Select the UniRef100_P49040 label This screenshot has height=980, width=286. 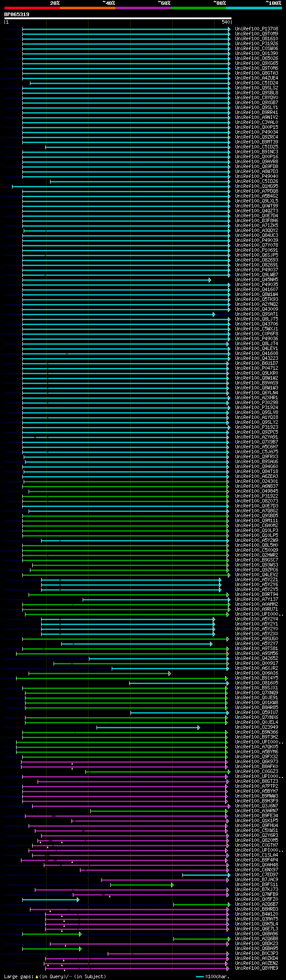[x=257, y=177]
